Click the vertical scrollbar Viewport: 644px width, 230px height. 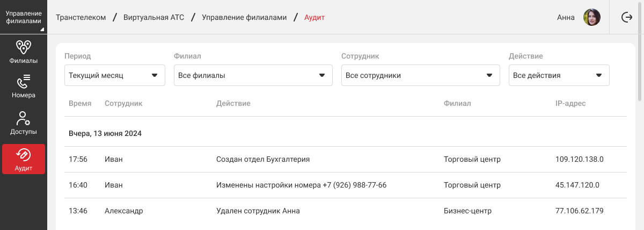[x=640, y=70]
